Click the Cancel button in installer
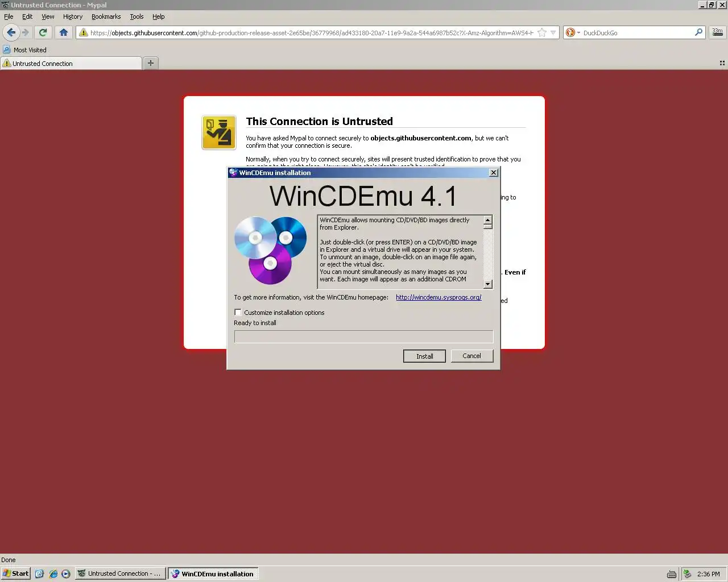 click(471, 356)
